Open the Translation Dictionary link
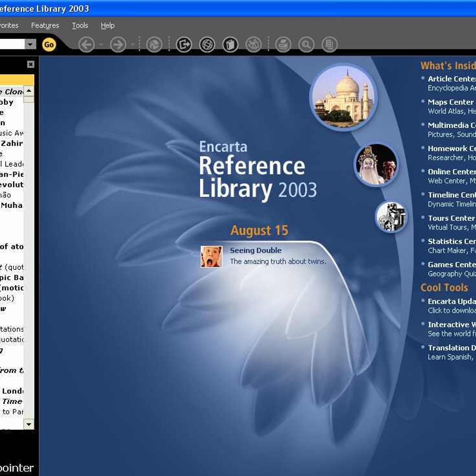 (452, 348)
